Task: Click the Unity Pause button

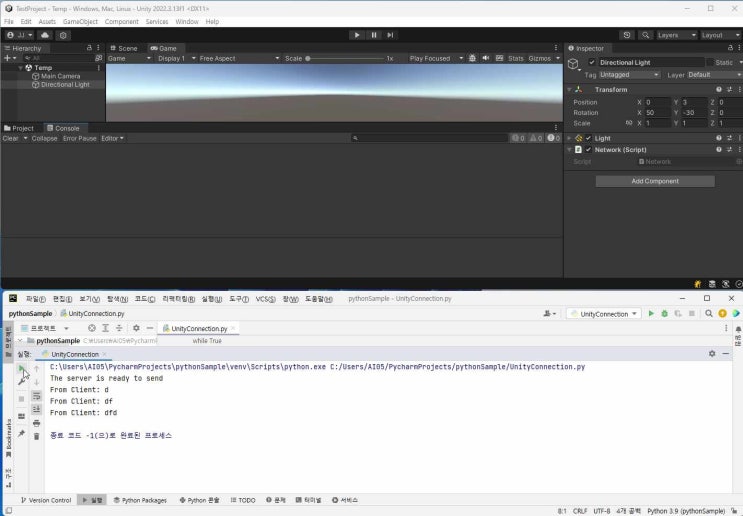Action: [x=374, y=35]
